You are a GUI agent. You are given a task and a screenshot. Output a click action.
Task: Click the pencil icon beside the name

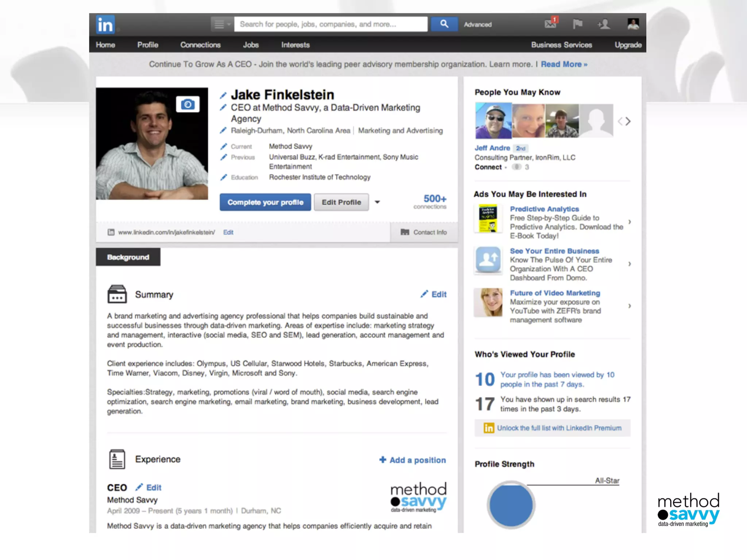point(223,96)
